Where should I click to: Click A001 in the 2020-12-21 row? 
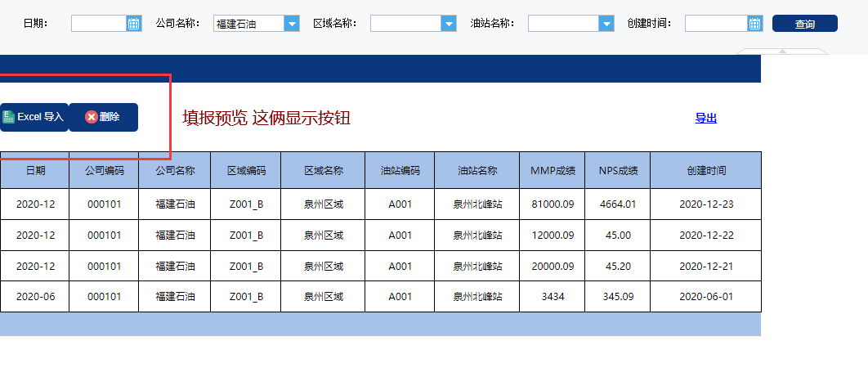click(x=400, y=266)
